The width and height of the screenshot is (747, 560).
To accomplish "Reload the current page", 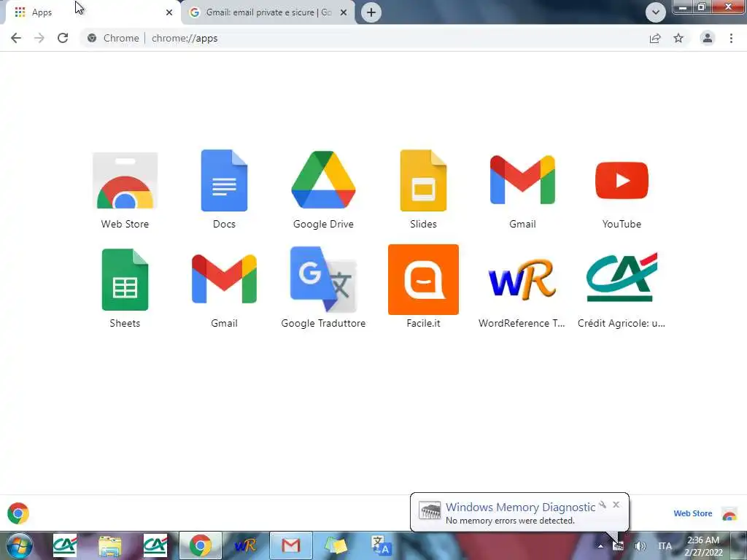I will click(x=63, y=38).
